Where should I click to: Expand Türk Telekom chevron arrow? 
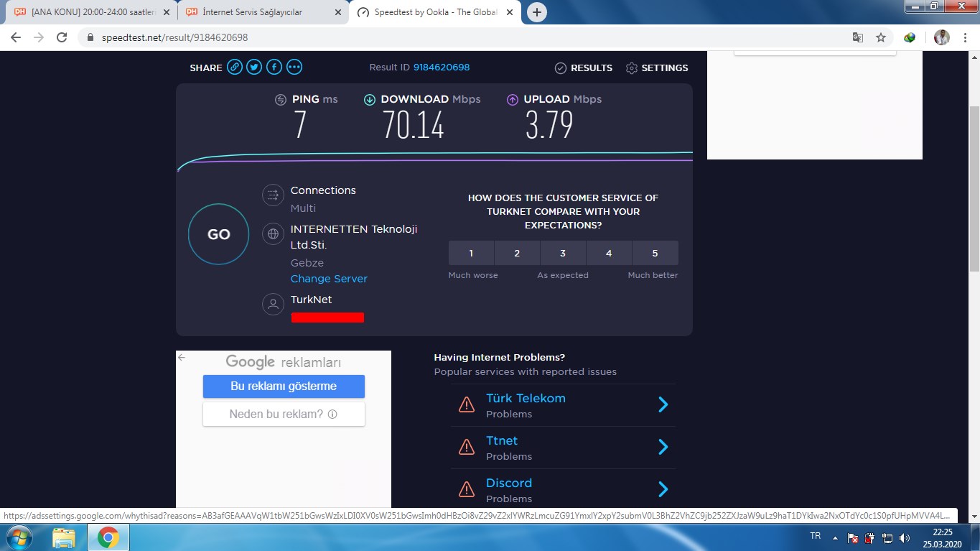point(663,404)
